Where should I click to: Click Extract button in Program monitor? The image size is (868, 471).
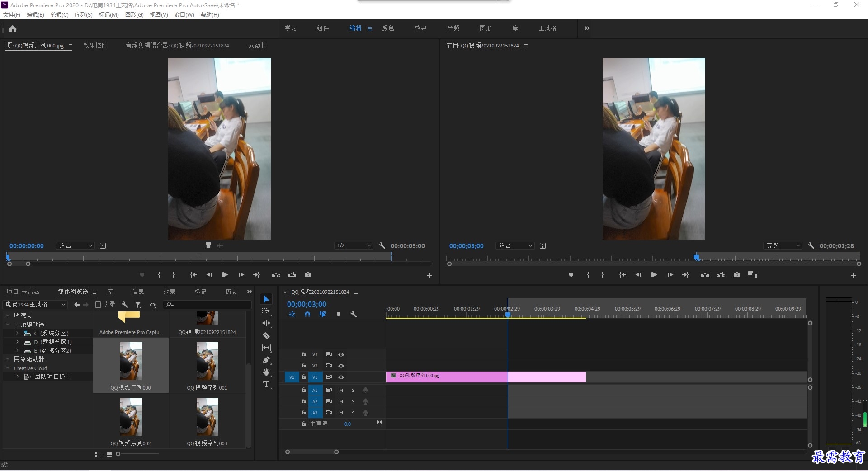click(721, 275)
